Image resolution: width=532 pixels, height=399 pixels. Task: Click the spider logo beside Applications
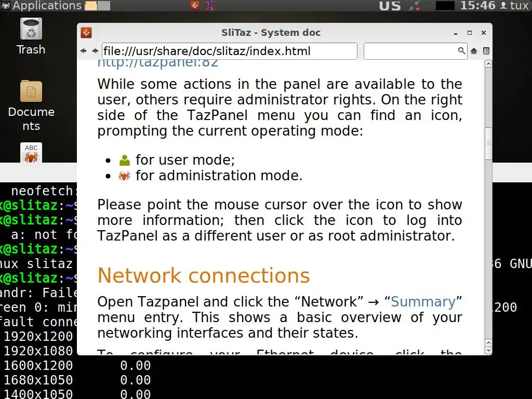click(5, 5)
